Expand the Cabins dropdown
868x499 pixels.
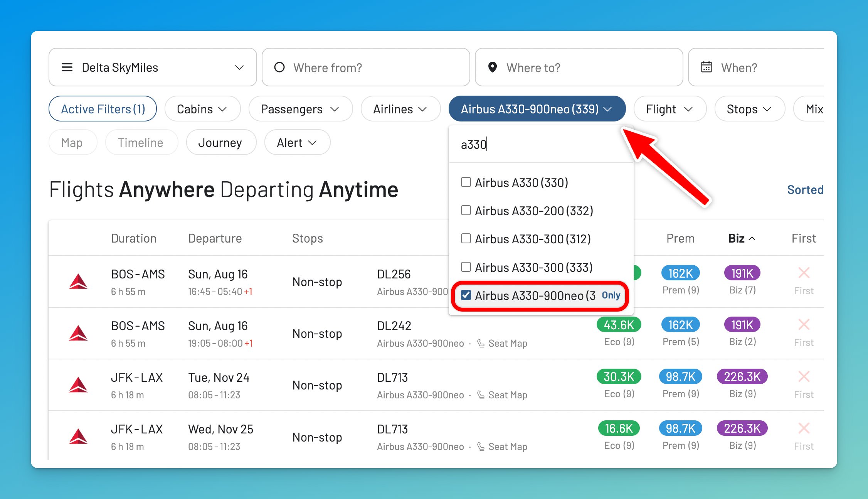202,109
